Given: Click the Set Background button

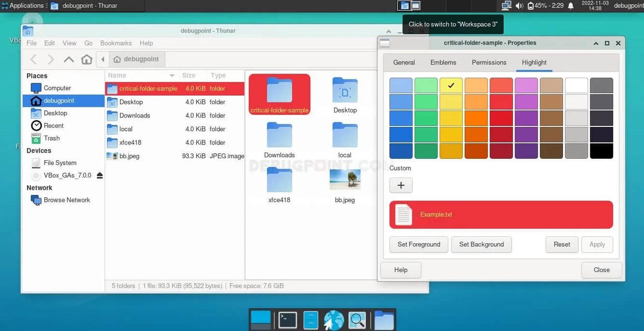Looking at the screenshot, I should click(x=481, y=244).
